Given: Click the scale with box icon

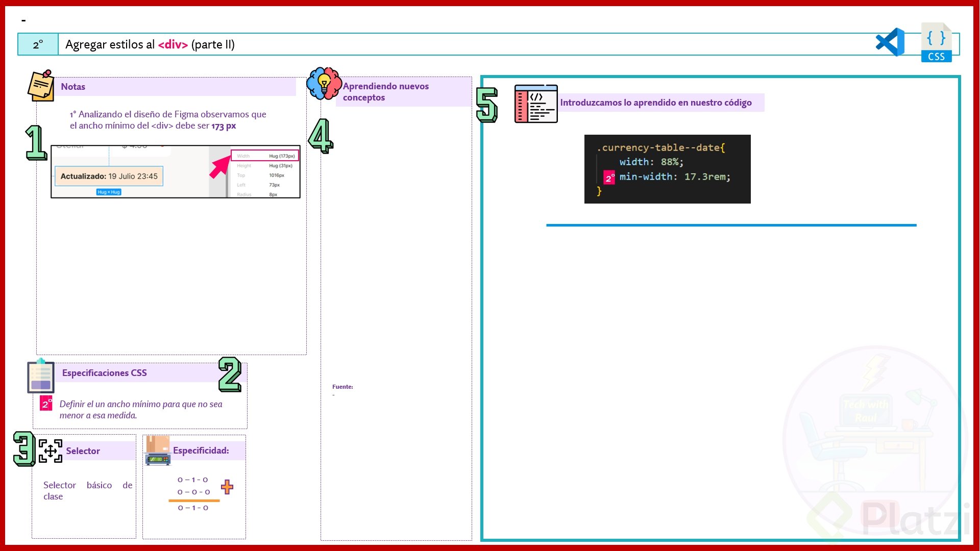Looking at the screenshot, I should pyautogui.click(x=158, y=450).
